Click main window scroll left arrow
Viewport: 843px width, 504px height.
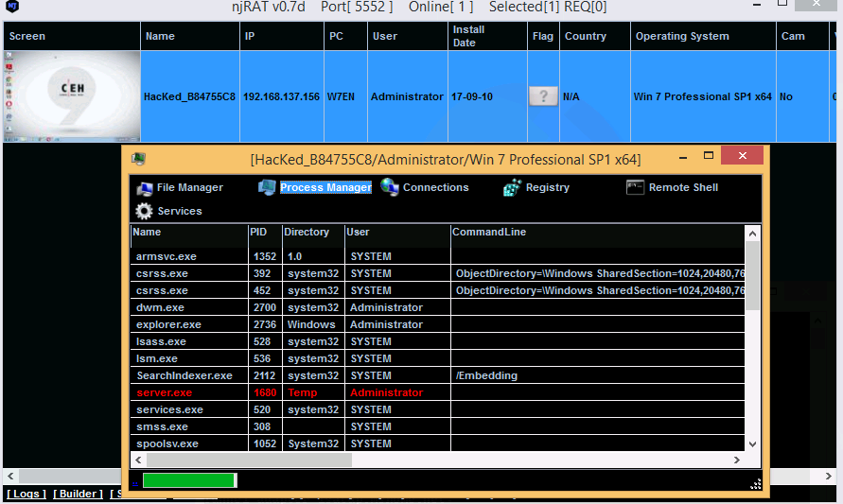pyautogui.click(x=10, y=476)
